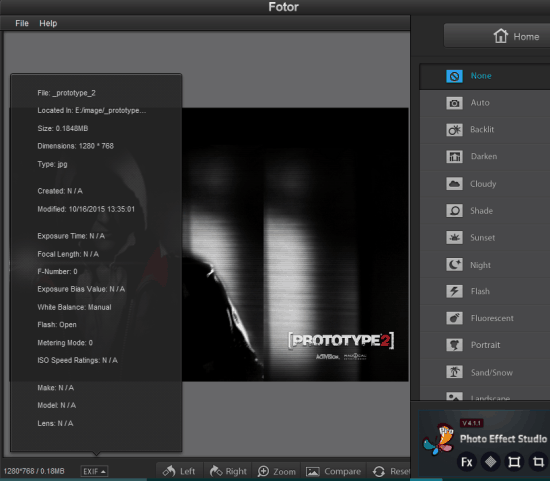The height and width of the screenshot is (481, 550).
Task: Click the 'Modified: 10/16/2015 13:35:01' entry
Action: point(86,209)
